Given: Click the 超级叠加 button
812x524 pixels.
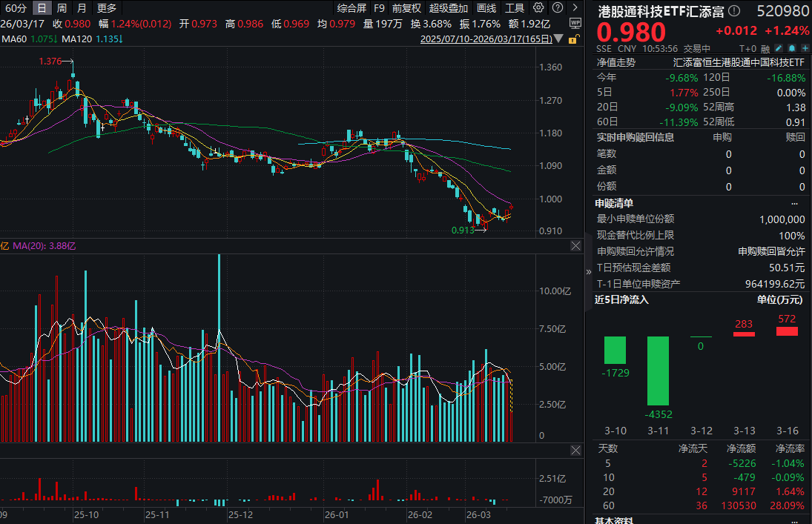Looking at the screenshot, I should (x=448, y=8).
